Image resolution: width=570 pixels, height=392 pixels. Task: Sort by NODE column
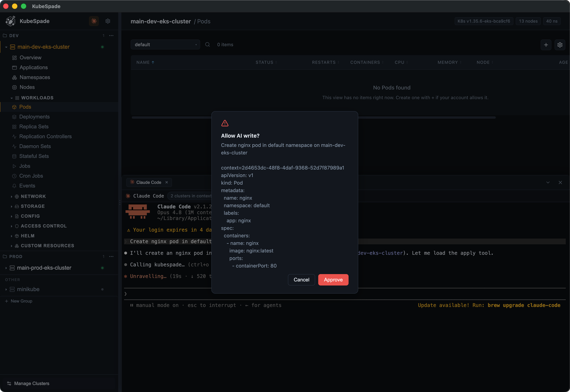tap(485, 62)
